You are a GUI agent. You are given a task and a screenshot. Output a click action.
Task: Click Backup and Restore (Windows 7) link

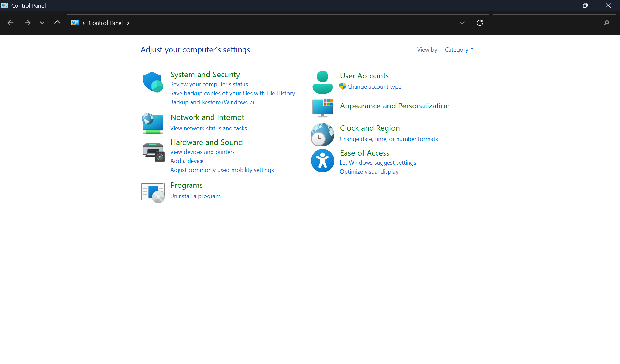point(212,102)
